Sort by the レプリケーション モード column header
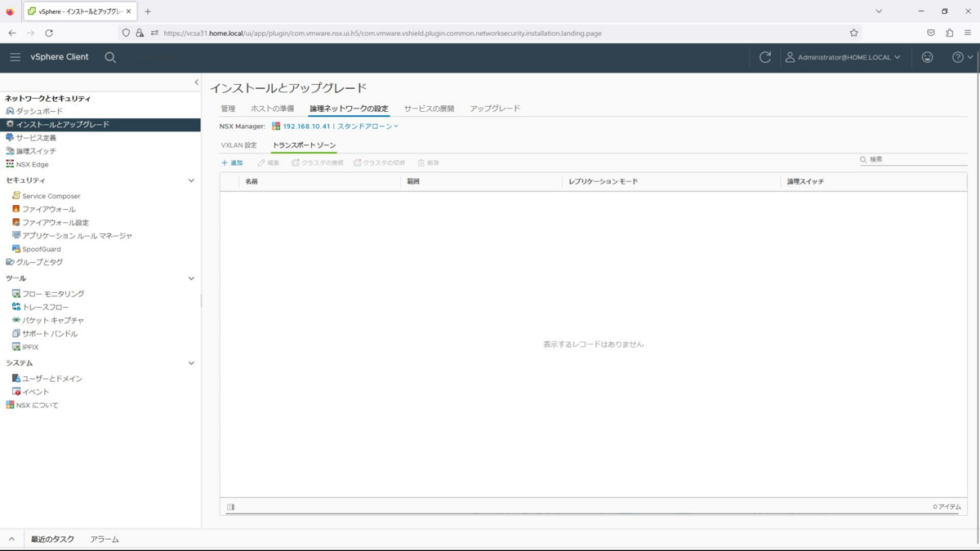 point(604,181)
